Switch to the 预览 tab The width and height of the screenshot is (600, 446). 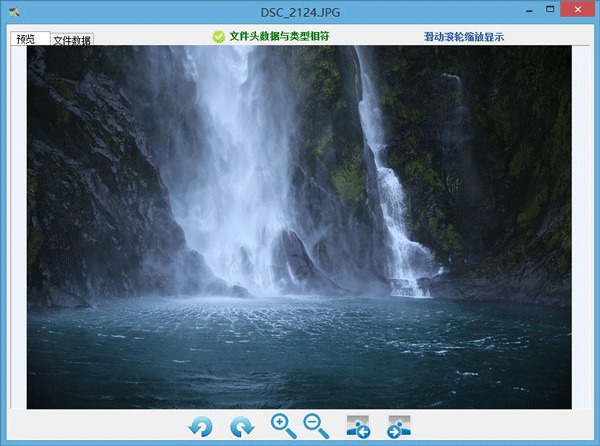(x=26, y=39)
